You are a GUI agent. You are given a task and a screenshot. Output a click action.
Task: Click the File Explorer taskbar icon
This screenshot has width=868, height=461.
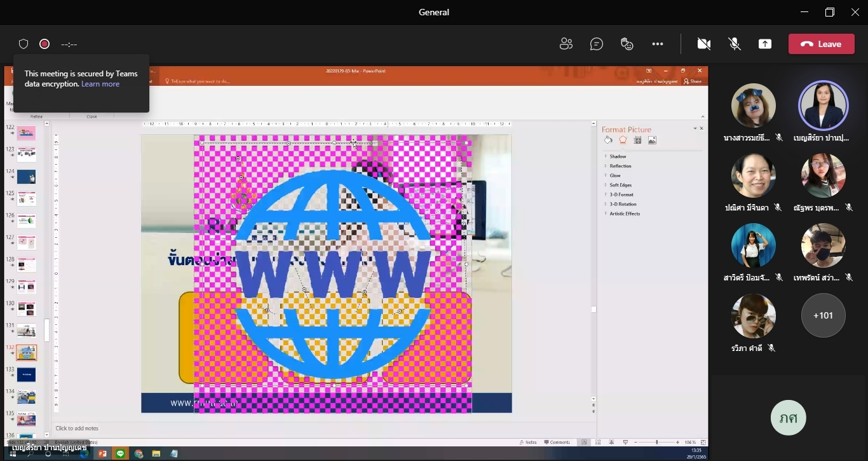click(156, 453)
